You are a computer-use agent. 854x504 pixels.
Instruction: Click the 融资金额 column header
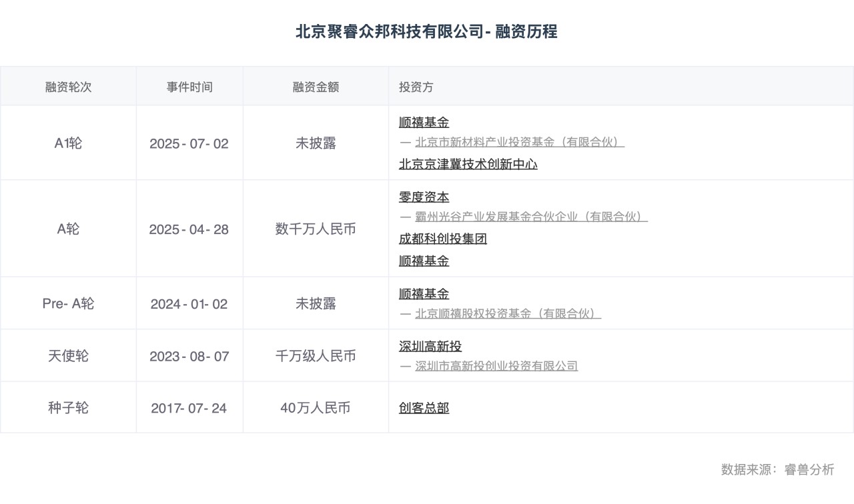click(x=316, y=87)
